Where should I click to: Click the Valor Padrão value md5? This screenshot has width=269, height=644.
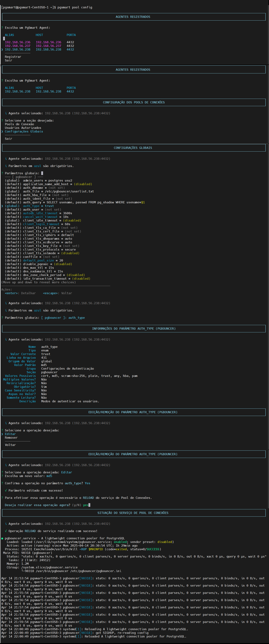44,365
